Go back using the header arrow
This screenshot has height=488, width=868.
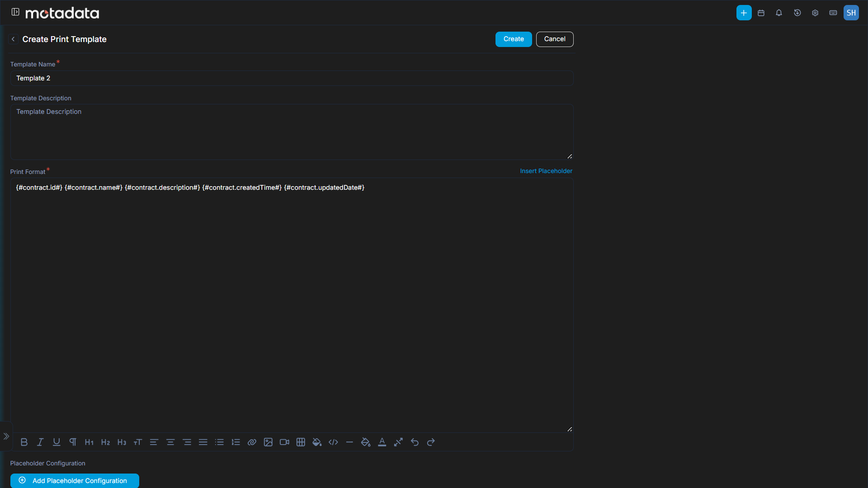coord(13,39)
